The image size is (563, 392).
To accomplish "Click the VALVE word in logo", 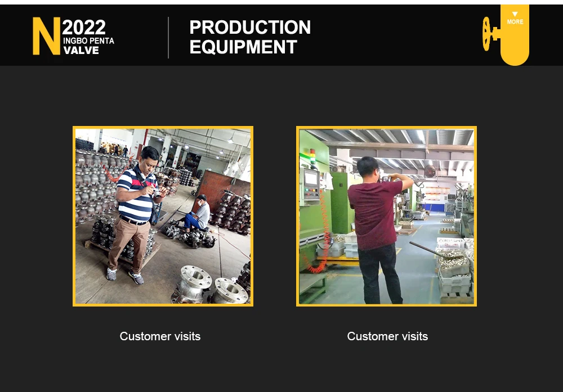I will (81, 51).
